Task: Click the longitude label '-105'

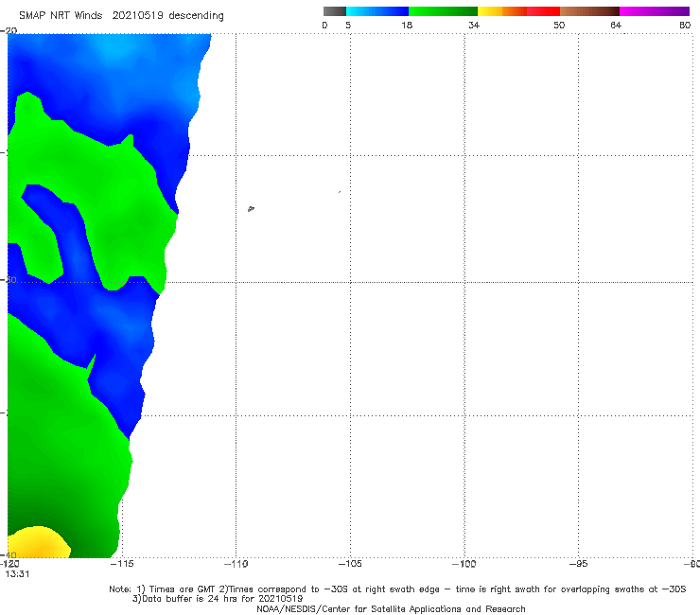Action: [350, 564]
